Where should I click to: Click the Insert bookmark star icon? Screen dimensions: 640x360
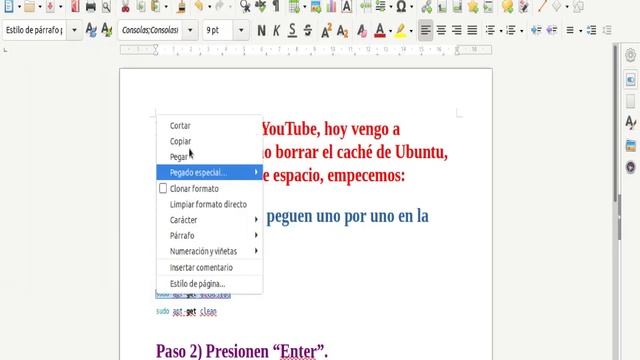pos(473,6)
